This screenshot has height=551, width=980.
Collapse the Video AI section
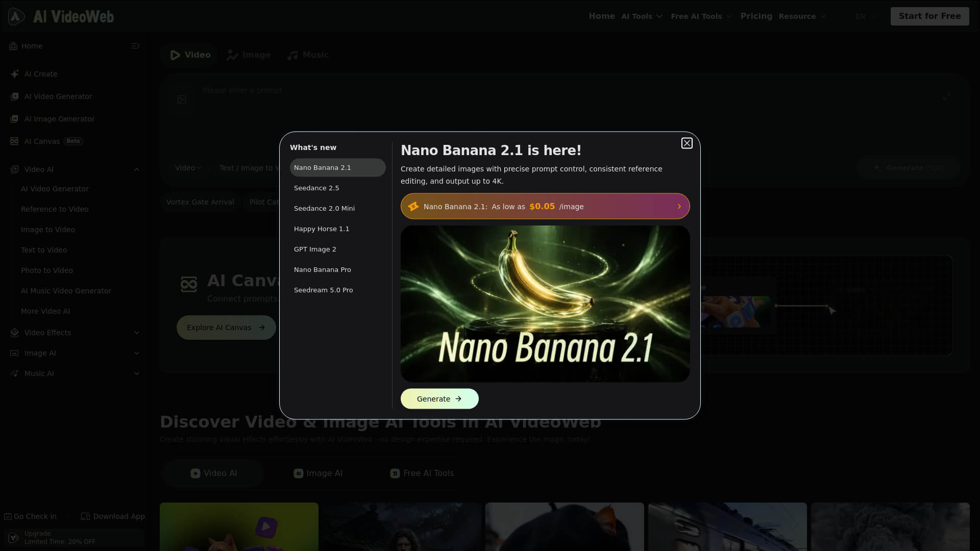[137, 169]
